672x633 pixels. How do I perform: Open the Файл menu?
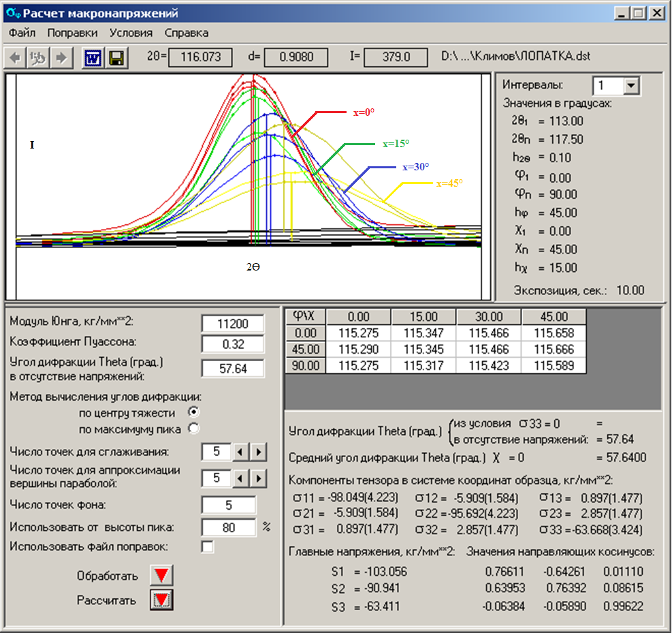coord(22,33)
